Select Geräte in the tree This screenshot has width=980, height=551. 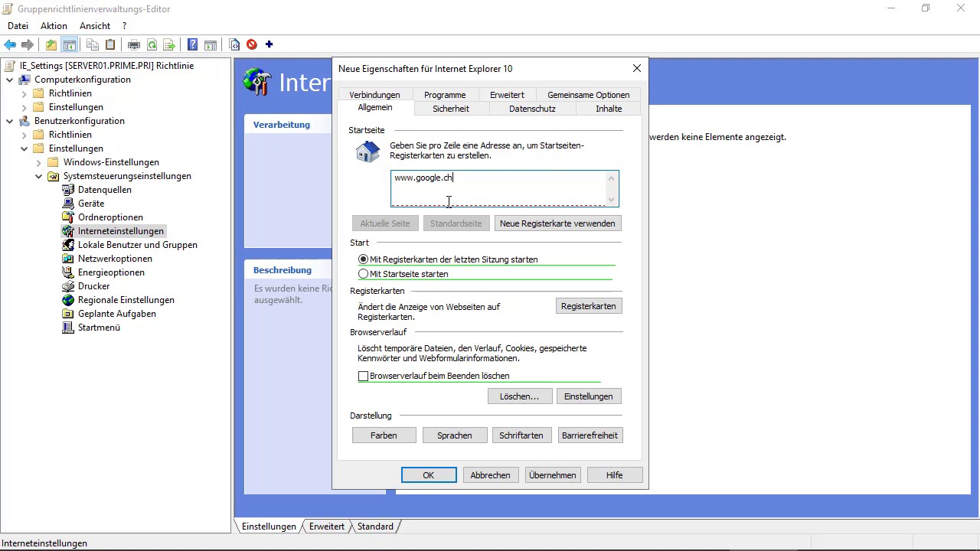tap(90, 204)
